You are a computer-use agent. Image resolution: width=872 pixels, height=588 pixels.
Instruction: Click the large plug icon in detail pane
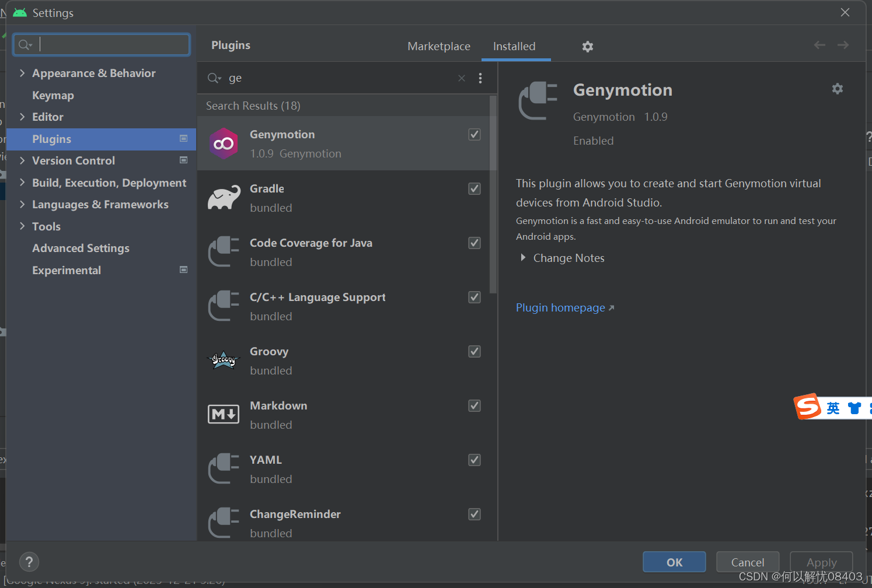538,101
